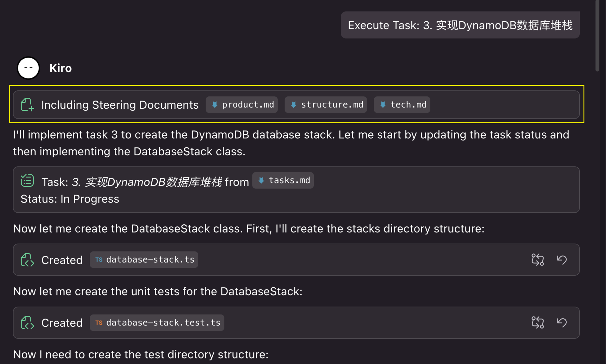Screen dimensions: 606x364
Task: Click the Execute Task user message bubble
Action: (460, 25)
